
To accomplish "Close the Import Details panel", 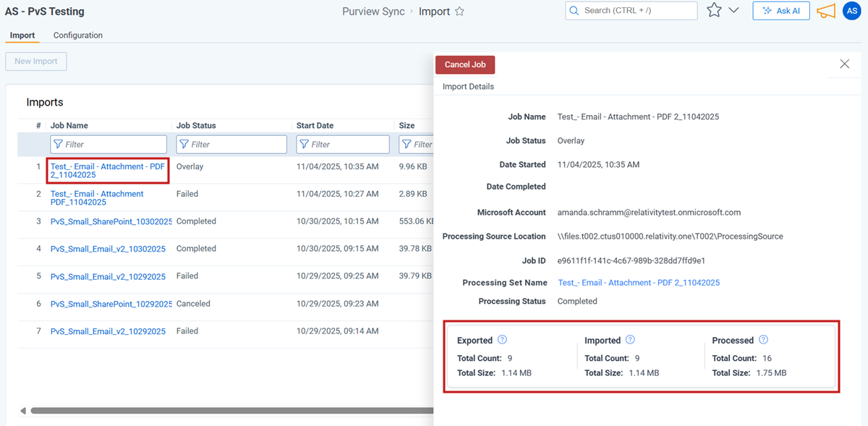I will tap(844, 64).
